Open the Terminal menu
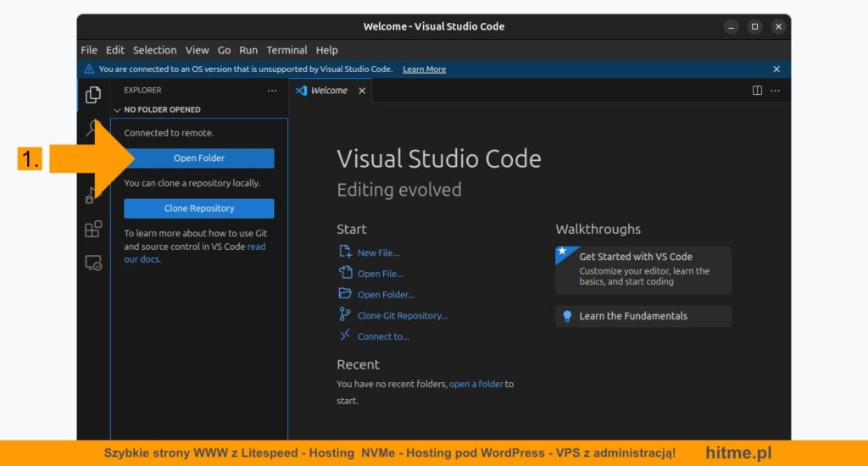The image size is (868, 466). [287, 50]
